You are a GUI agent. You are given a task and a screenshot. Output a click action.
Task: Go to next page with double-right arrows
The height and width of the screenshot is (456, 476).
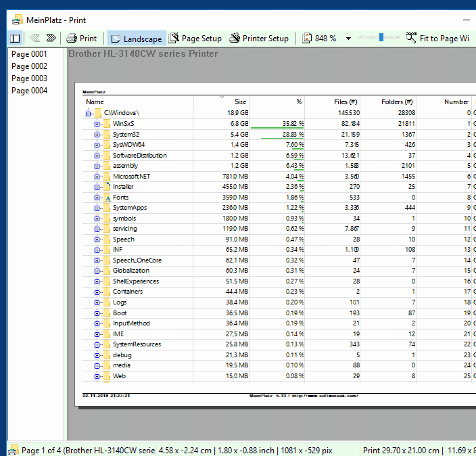click(x=51, y=39)
